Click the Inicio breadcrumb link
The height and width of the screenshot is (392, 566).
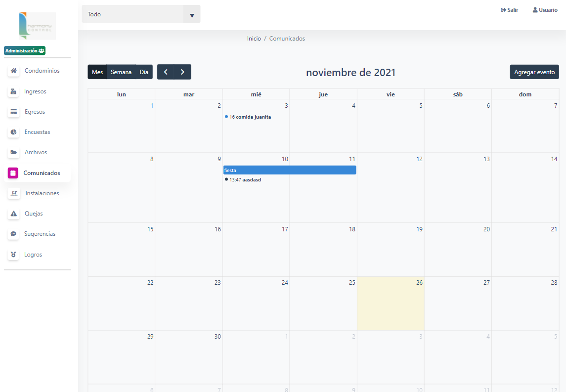[254, 39]
